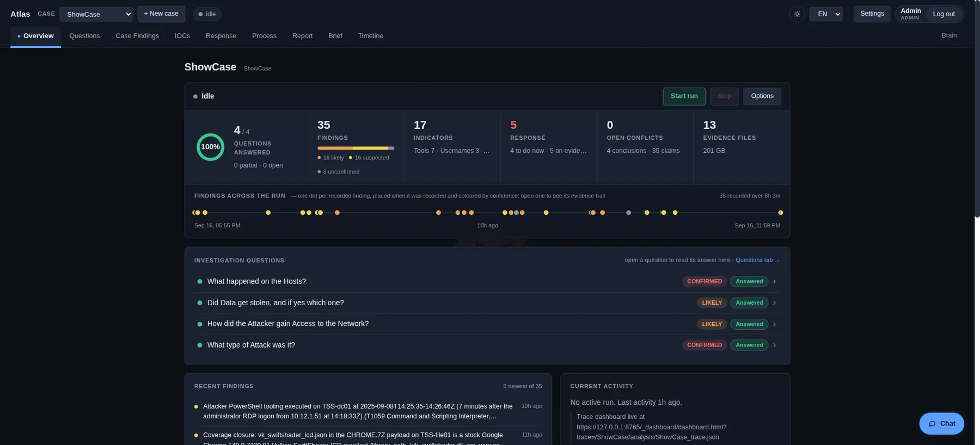The width and height of the screenshot is (980, 445).
Task: Open the Brief tab
Action: tap(335, 36)
